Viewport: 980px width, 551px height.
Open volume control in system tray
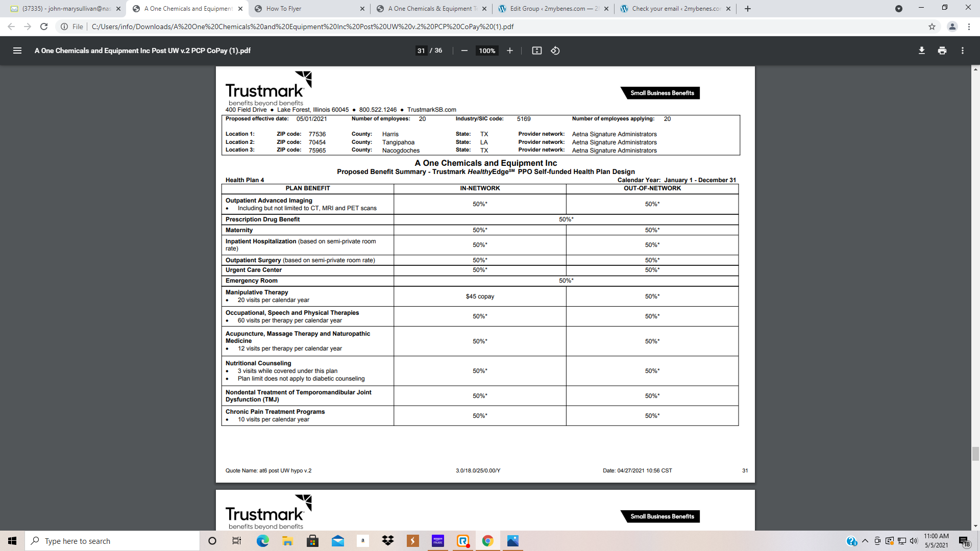(914, 541)
